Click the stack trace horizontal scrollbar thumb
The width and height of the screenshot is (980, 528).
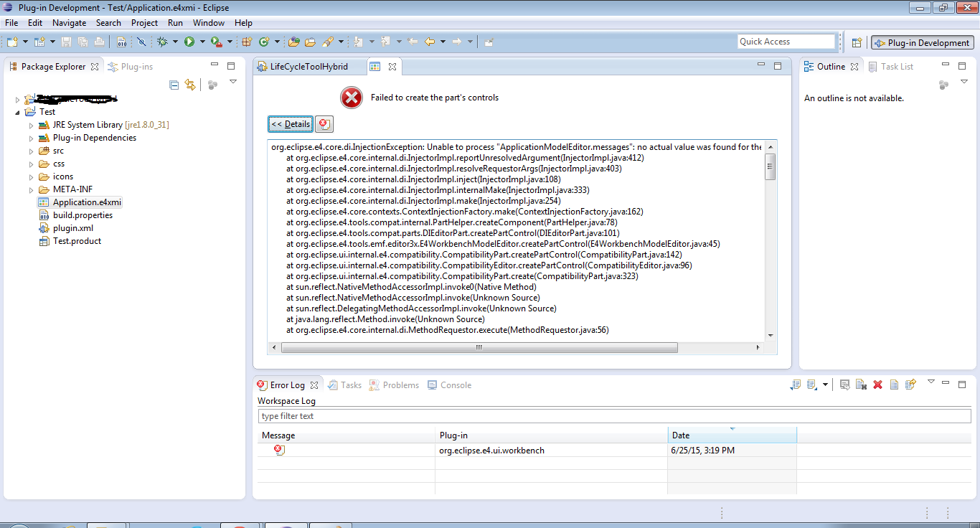[x=479, y=348]
